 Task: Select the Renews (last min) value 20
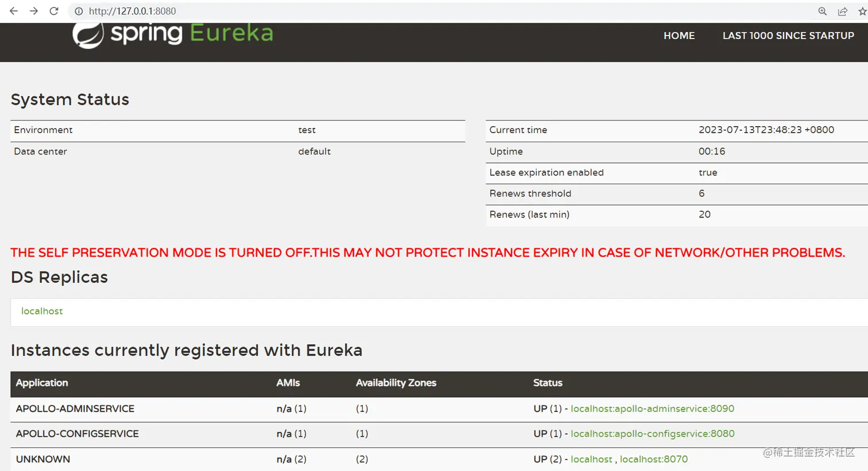[704, 215]
